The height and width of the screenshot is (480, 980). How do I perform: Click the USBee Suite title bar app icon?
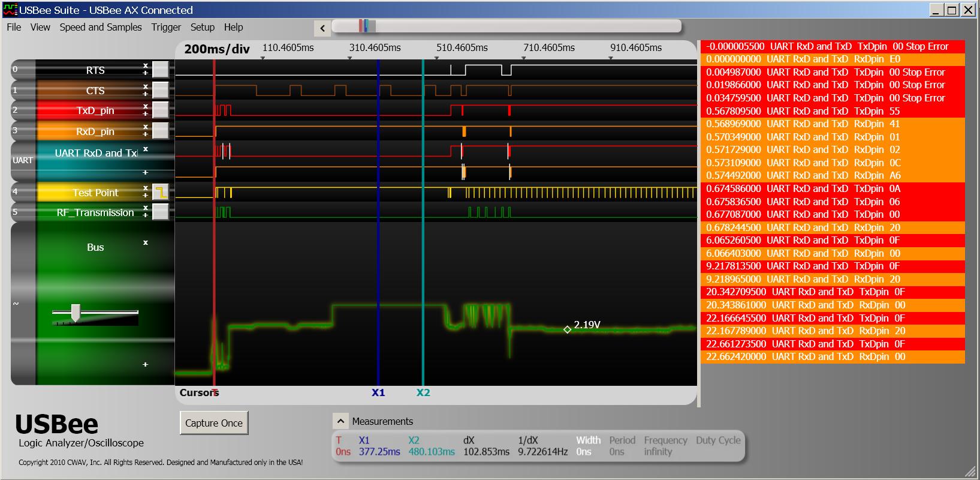(x=10, y=10)
